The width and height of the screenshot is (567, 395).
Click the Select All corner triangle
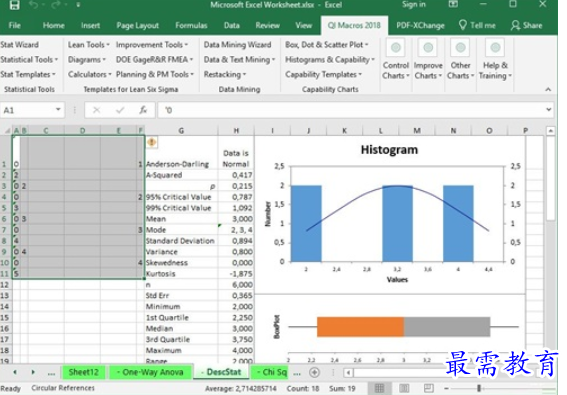7,131
